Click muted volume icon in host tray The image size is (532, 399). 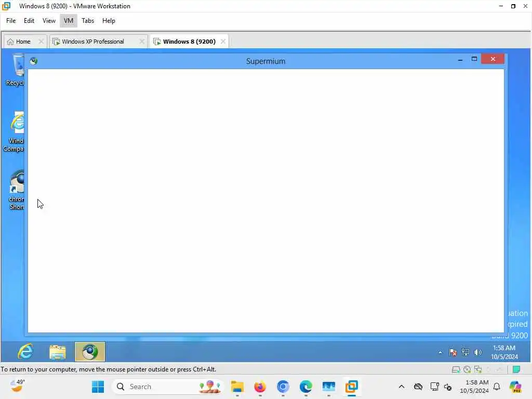click(447, 387)
